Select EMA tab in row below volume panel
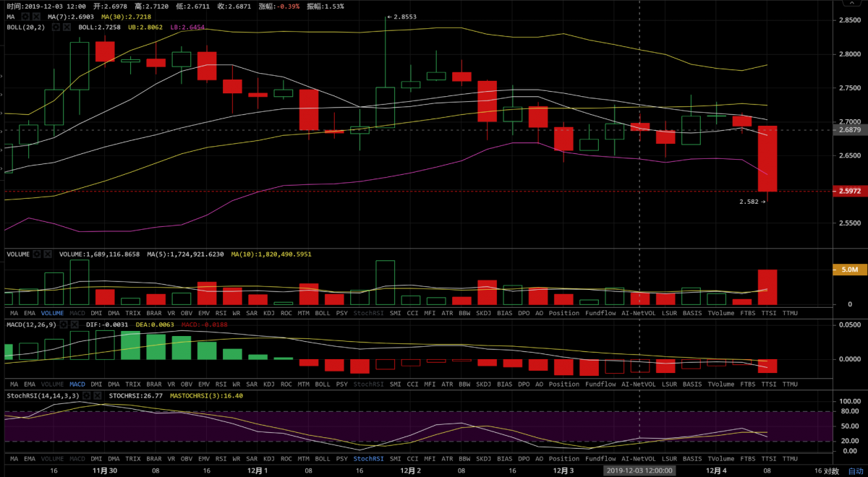 [x=30, y=314]
